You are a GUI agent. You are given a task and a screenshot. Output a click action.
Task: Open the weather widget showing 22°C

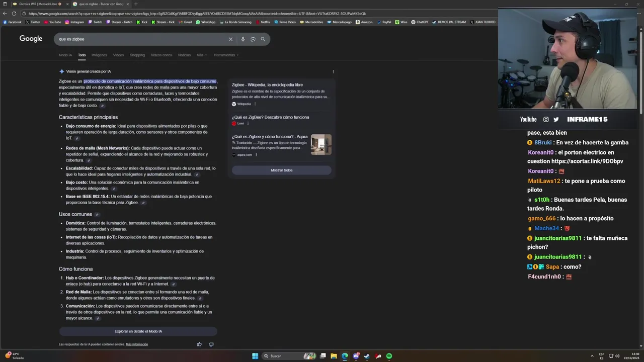[x=14, y=356]
